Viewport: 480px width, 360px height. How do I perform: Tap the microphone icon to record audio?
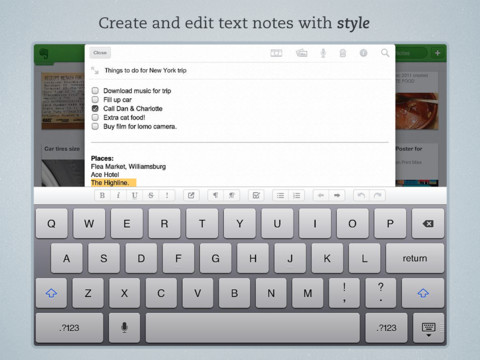coord(323,53)
